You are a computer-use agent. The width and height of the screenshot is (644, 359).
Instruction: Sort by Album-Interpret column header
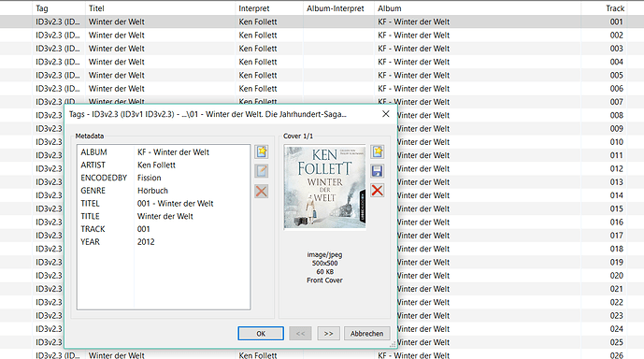338,8
